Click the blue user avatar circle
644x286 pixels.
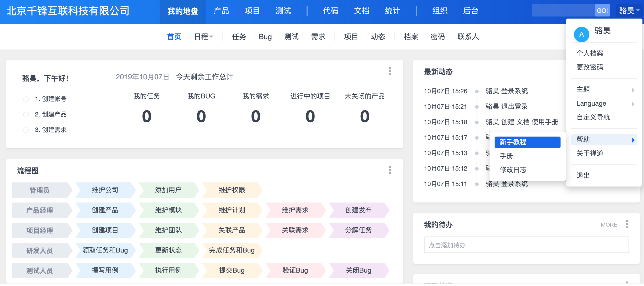pyautogui.click(x=581, y=35)
